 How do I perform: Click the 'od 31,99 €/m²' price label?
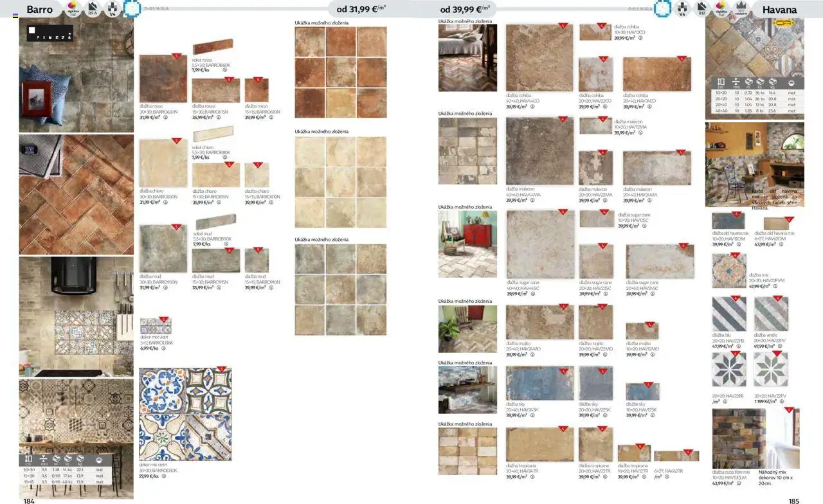click(x=361, y=9)
